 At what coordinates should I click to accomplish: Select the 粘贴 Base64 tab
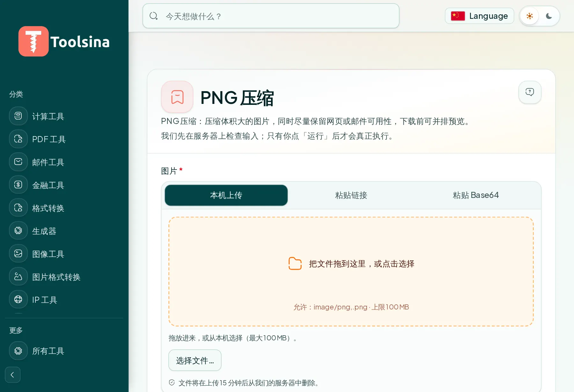pyautogui.click(x=476, y=195)
